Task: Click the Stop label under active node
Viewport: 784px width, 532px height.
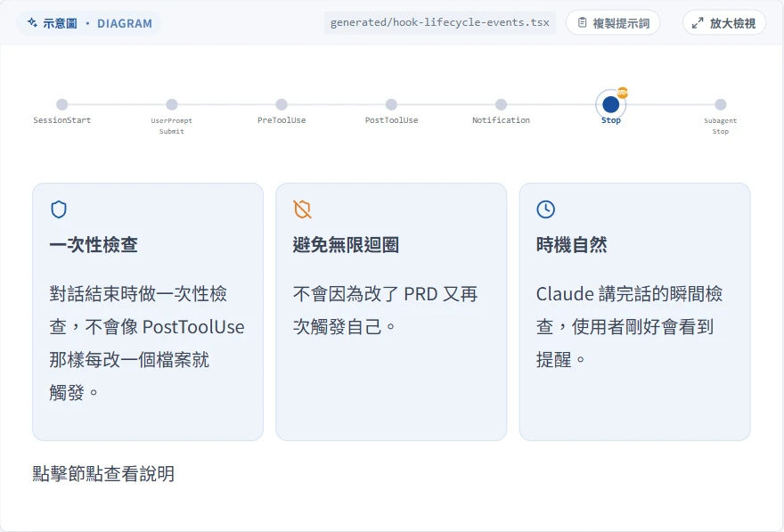Action: tap(611, 120)
